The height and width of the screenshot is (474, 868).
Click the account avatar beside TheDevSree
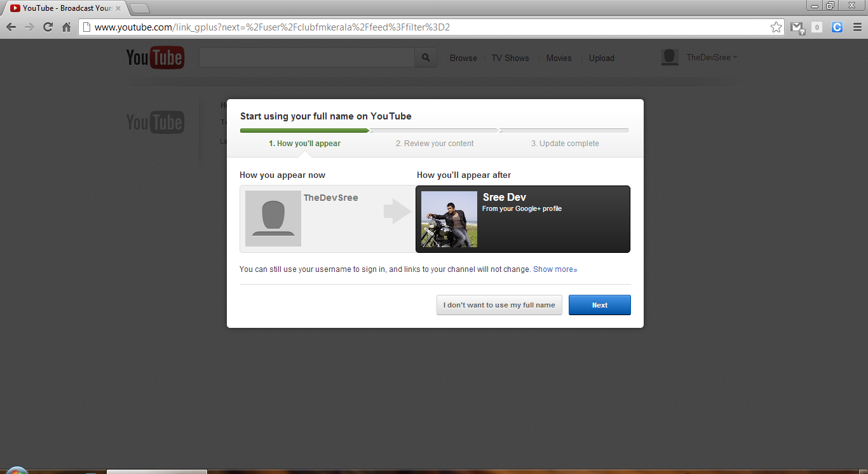tap(670, 57)
